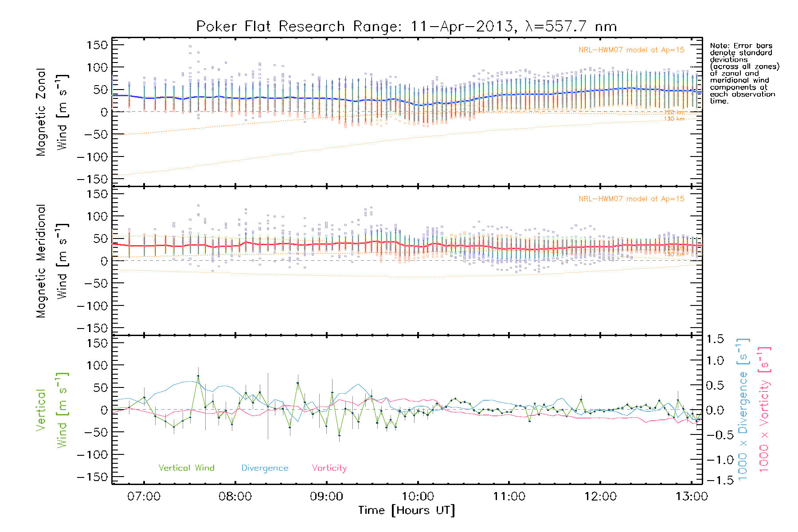Screen dimensions: 798x532
Task: Select the 11:00 time axis label
Action: coord(509,497)
